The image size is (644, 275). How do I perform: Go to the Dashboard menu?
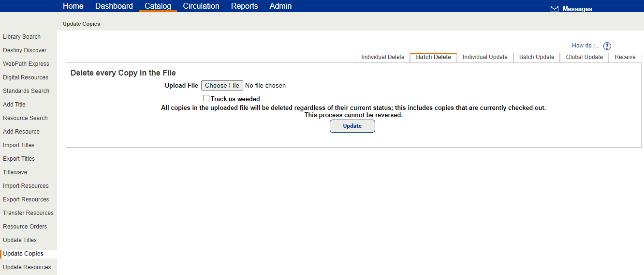click(x=114, y=6)
